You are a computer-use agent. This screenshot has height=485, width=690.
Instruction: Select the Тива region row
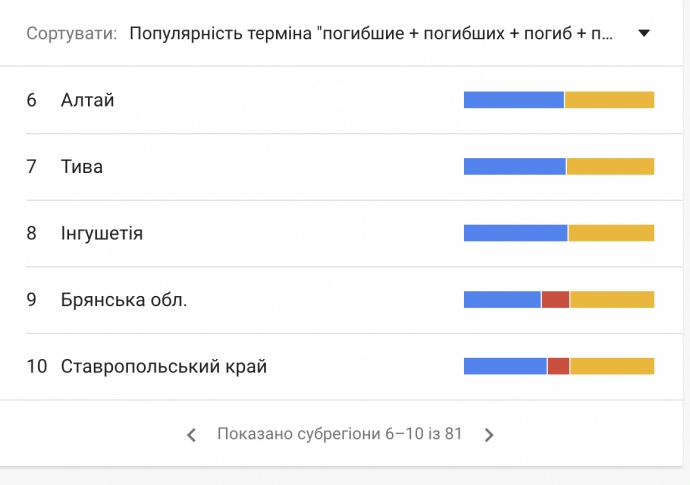click(x=82, y=167)
